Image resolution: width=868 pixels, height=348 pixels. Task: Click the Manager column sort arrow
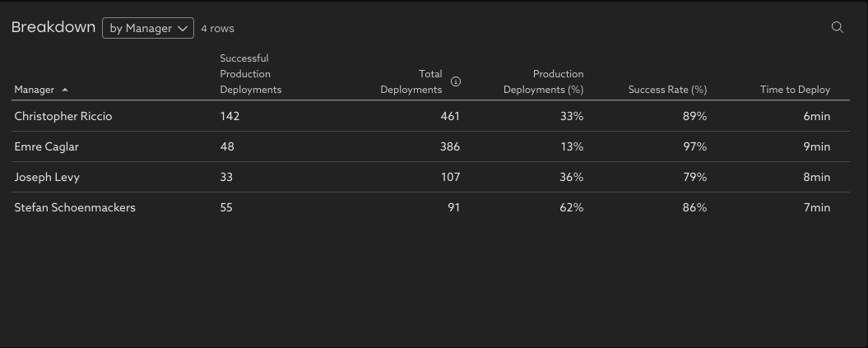click(x=65, y=90)
